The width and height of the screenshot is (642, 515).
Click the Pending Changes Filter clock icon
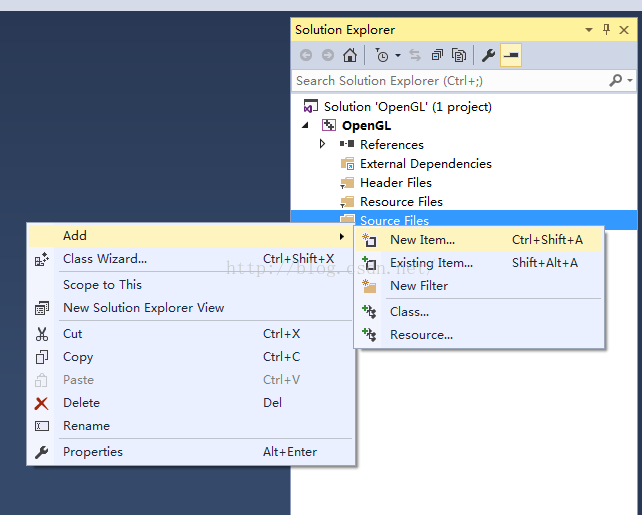[x=382, y=55]
